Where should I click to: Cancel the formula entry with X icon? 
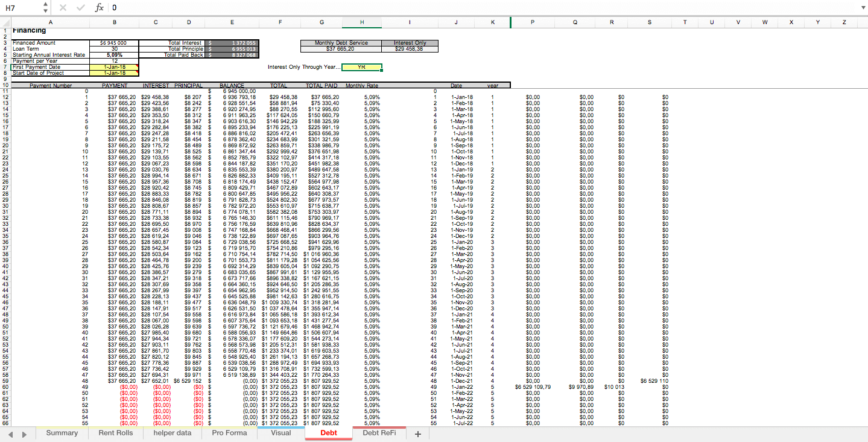point(63,7)
